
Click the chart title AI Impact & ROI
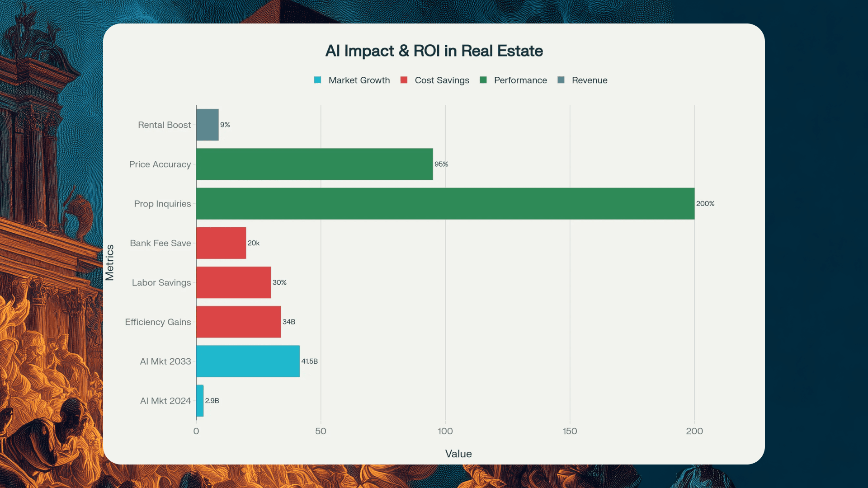434,51
